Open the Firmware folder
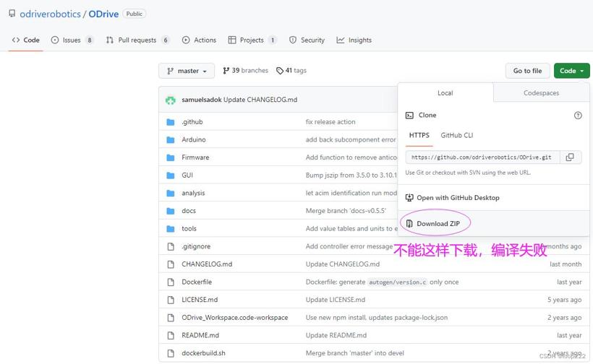 pyautogui.click(x=195, y=157)
